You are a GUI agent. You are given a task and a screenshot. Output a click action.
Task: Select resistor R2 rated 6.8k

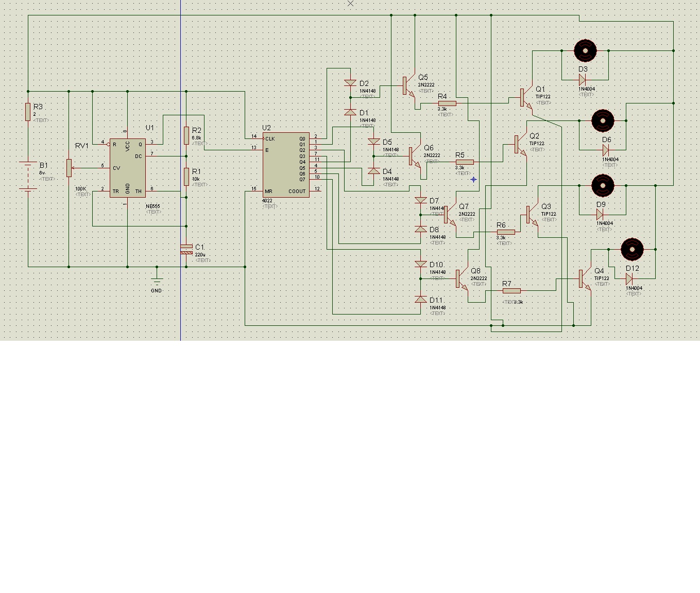point(186,135)
